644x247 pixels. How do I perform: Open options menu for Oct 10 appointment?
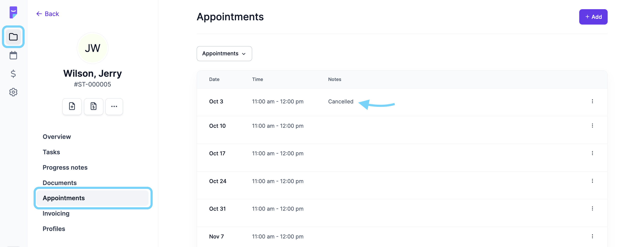tap(592, 126)
